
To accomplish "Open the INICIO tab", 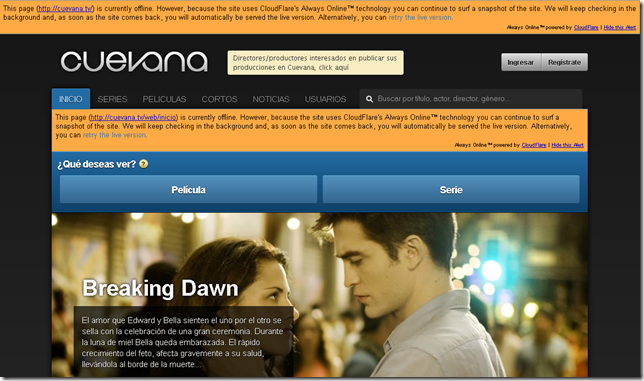I will pos(71,99).
